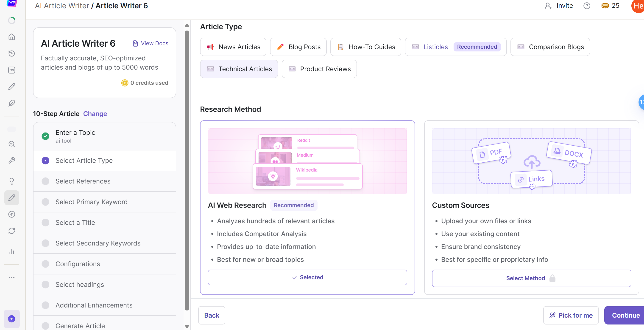Click the bar chart analytics icon
Viewport: 644px width, 330px height.
[x=12, y=251]
